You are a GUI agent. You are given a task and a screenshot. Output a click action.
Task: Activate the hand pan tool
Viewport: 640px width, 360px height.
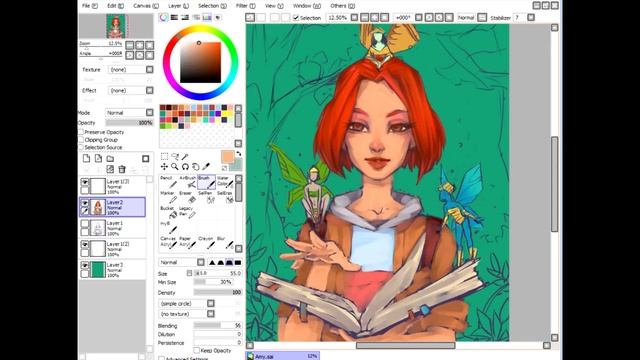click(196, 167)
